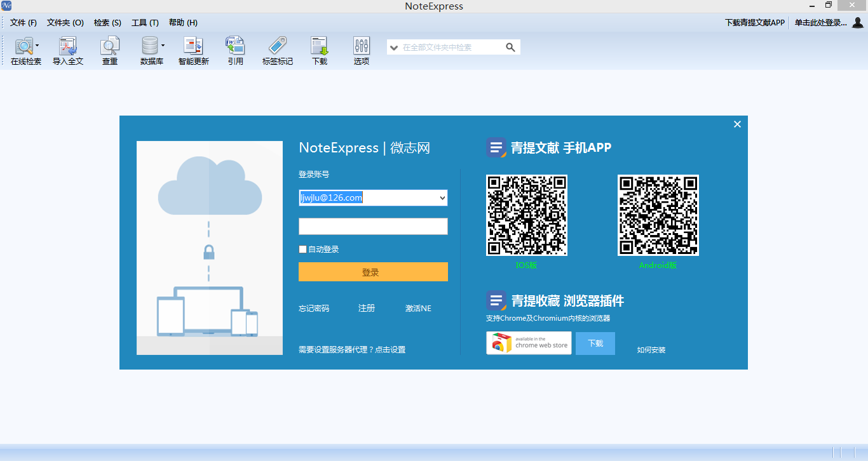This screenshot has height=461, width=868.
Task: Open the 工具 (T) menu
Action: [x=145, y=23]
